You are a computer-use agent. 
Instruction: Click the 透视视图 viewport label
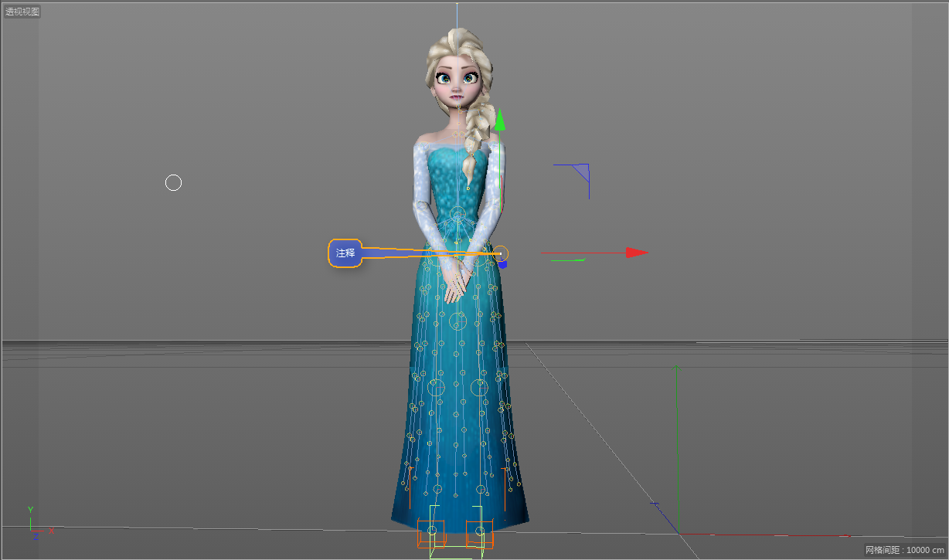click(22, 12)
